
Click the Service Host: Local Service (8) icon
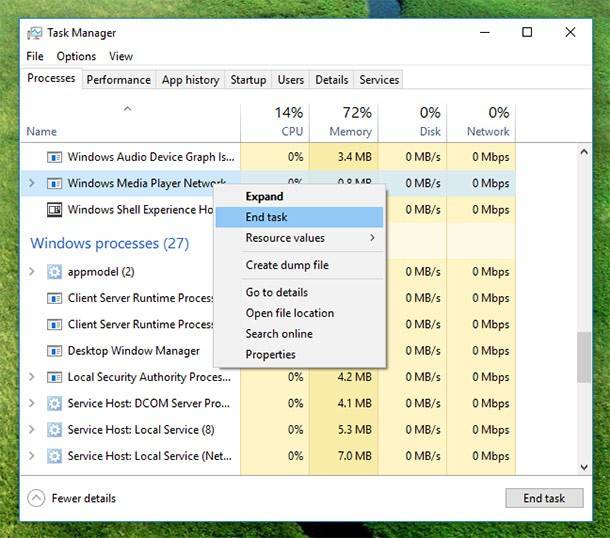click(54, 430)
